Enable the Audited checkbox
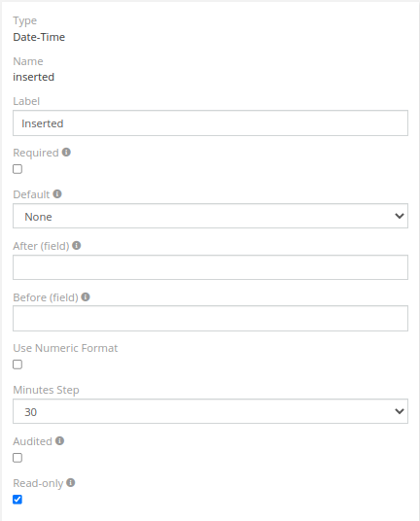Viewport: 420px width, 521px height. pos(17,458)
